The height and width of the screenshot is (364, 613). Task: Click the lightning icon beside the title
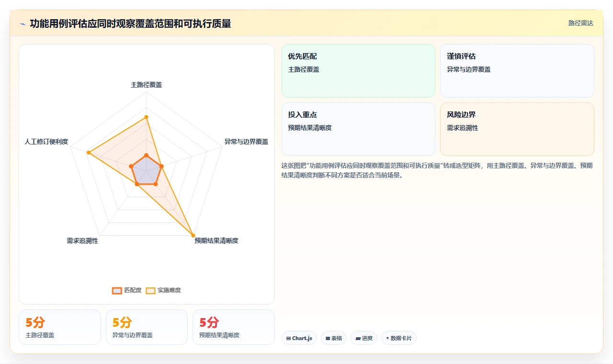(x=23, y=24)
